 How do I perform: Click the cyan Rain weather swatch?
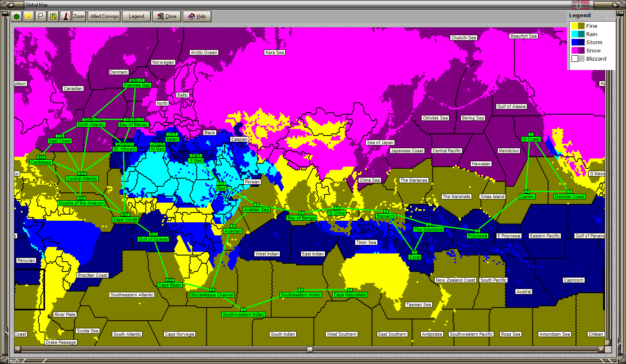coord(575,34)
